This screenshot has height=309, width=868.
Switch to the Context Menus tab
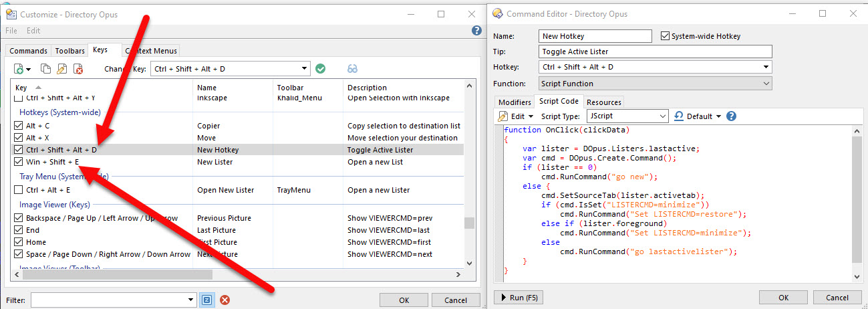coord(152,51)
